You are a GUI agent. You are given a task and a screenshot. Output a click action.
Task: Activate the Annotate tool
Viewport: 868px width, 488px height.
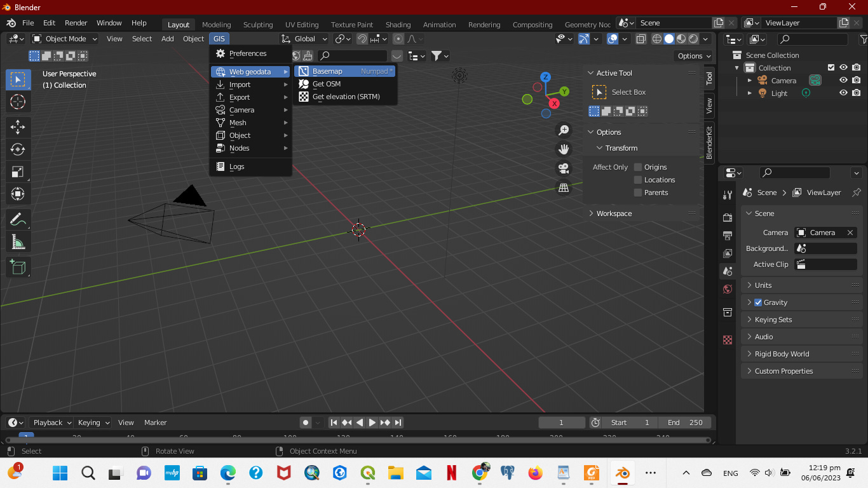pyautogui.click(x=18, y=220)
